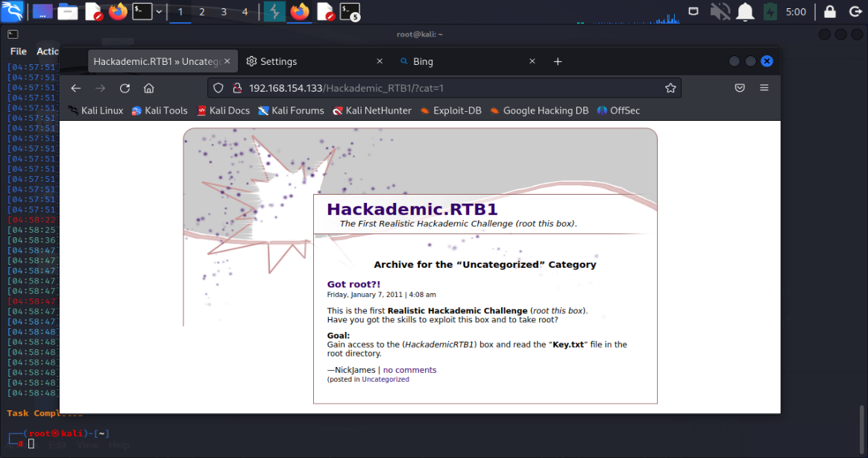Click the Save to Pocket icon
The width and height of the screenshot is (868, 458).
[740, 88]
